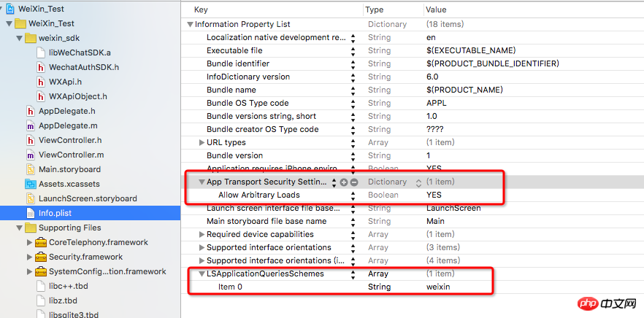Expand Required device capabilities row
Screen dimensions: 644x318
click(x=202, y=234)
